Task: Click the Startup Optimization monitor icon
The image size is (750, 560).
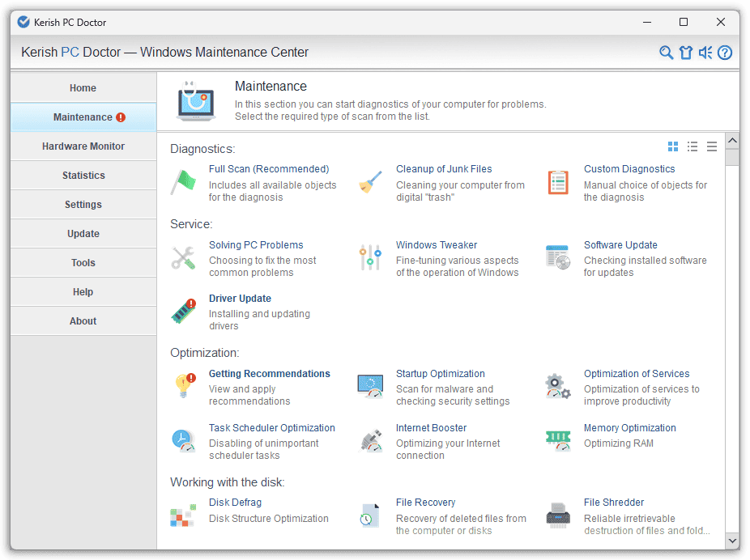Action: [x=371, y=386]
